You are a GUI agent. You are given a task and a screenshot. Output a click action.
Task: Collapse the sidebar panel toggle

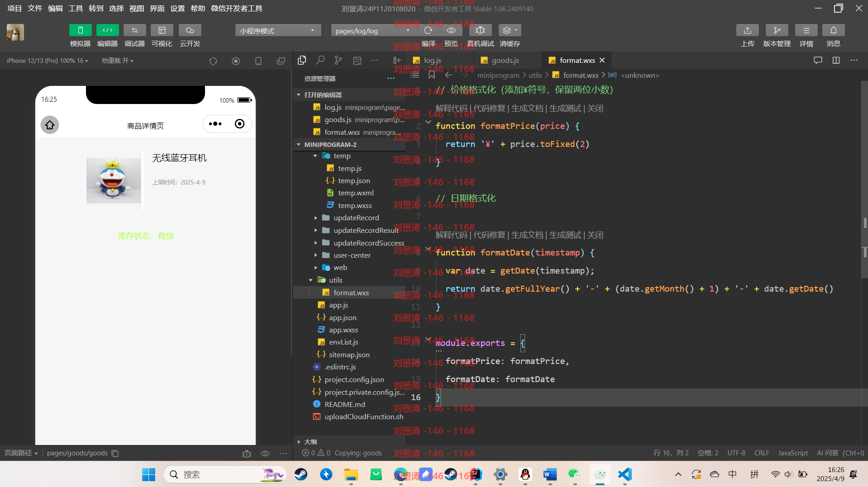(x=397, y=60)
